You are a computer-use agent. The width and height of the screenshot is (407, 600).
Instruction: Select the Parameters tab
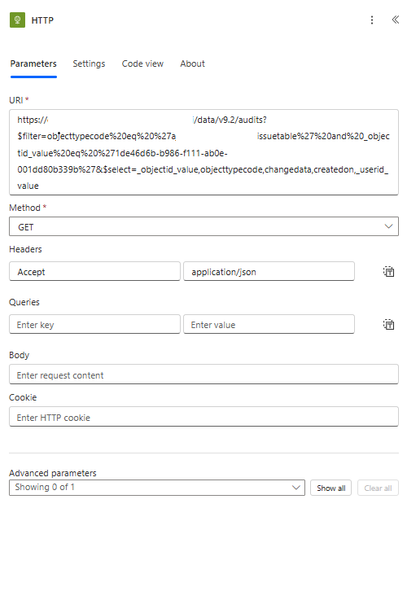(x=33, y=64)
